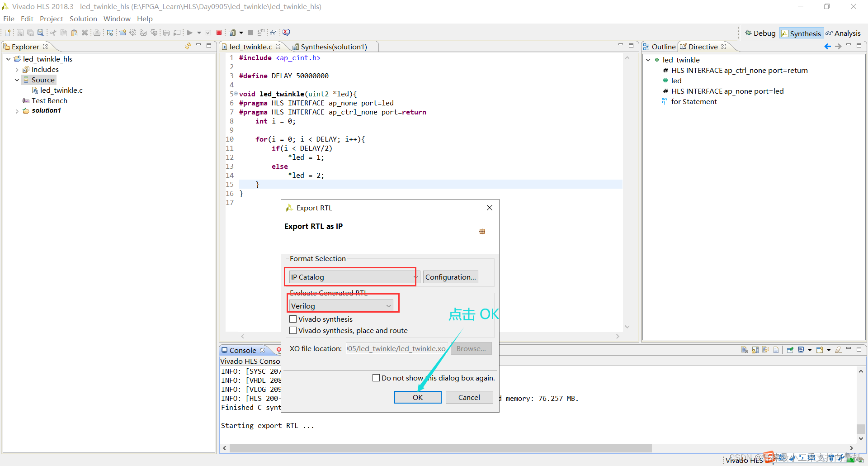Maximize the Explorer panel
Viewport: 868px width, 466px height.
[209, 46]
